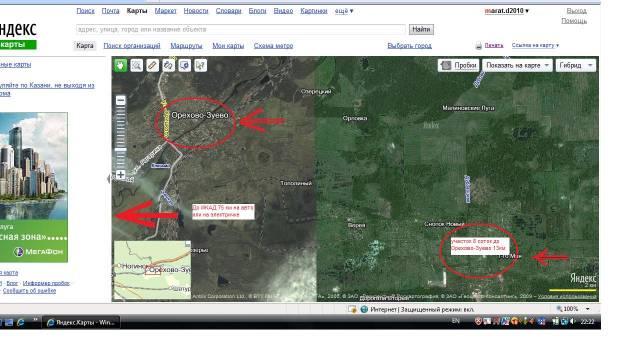Switch to the Карта tab
Image resolution: width=640 pixels, height=360 pixels.
85,46
